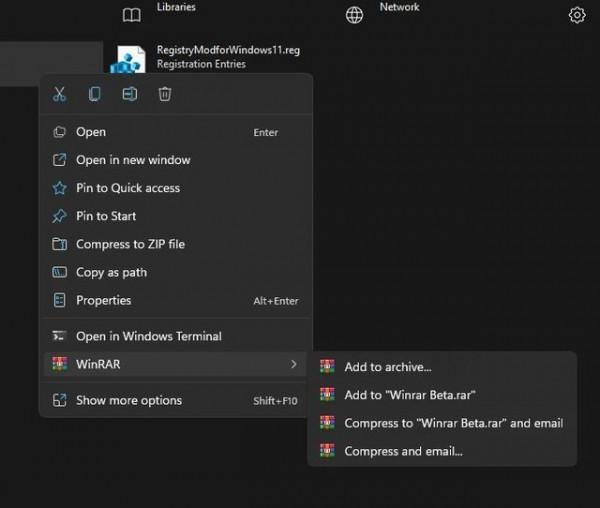
Task: Select the RegistryModforWindows11.reg file name
Action: (x=228, y=50)
